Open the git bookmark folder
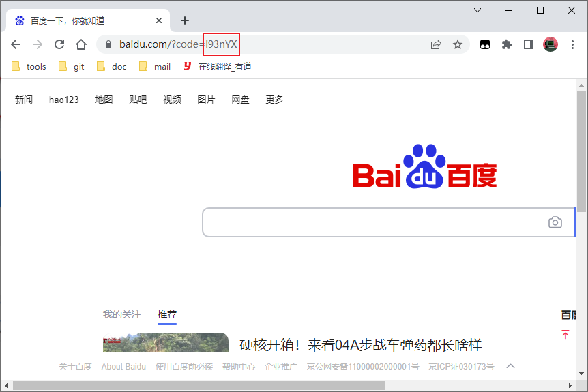 click(x=71, y=67)
